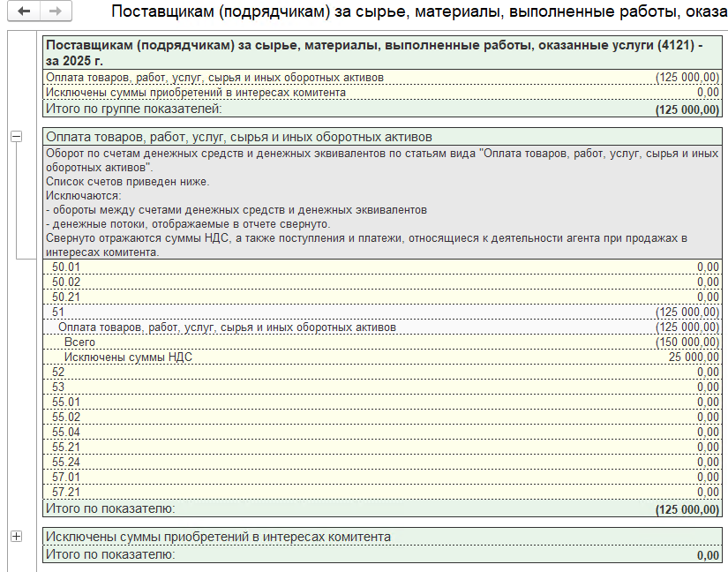This screenshot has height=572, width=728.
Task: Click the account 53 cell
Action: coord(59,388)
